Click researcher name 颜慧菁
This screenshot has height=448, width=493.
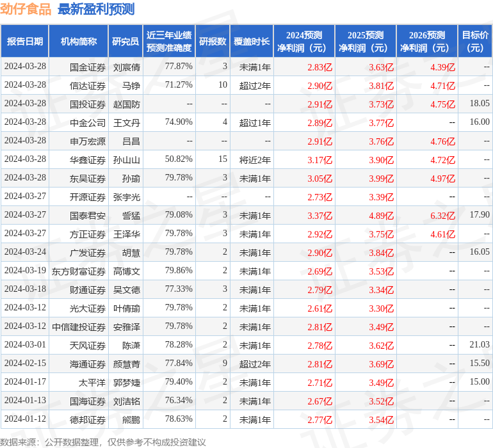[126, 364]
